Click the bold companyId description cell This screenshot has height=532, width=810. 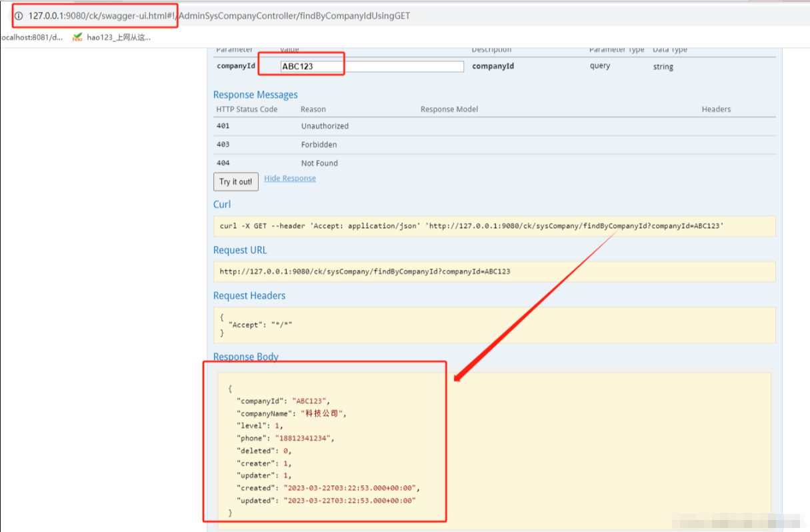pyautogui.click(x=493, y=66)
